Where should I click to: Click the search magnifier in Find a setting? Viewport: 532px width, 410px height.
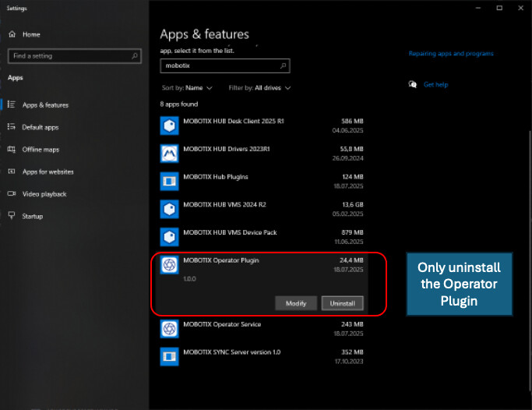(135, 55)
